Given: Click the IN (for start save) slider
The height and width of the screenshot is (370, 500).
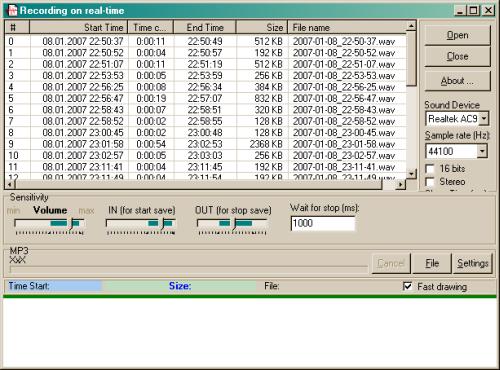Looking at the screenshot, I should click(x=140, y=224).
